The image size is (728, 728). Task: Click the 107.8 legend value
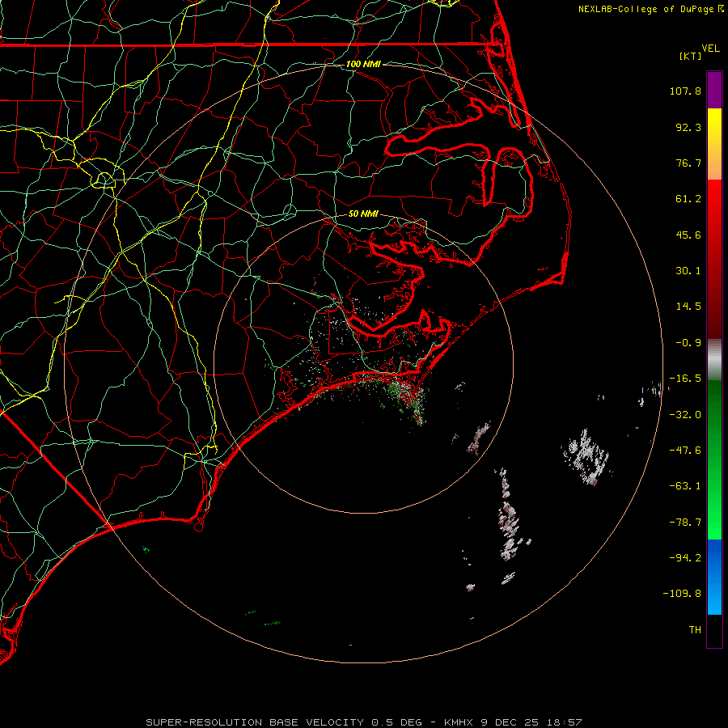pos(685,91)
